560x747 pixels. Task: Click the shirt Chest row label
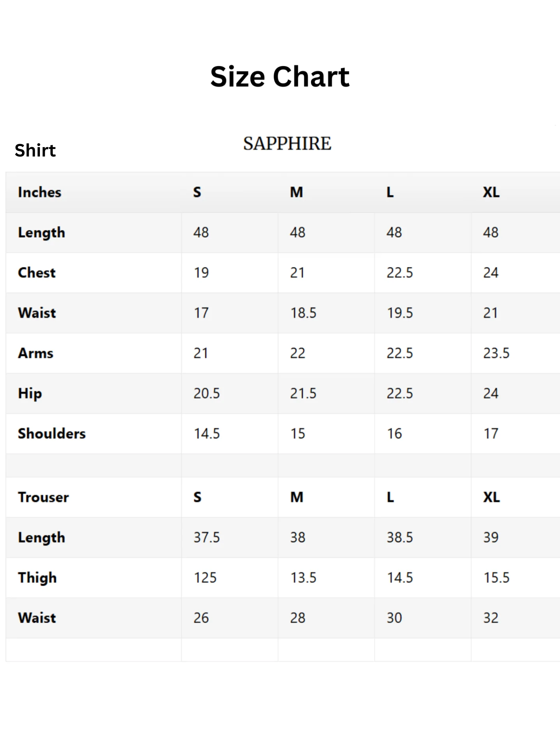point(37,273)
